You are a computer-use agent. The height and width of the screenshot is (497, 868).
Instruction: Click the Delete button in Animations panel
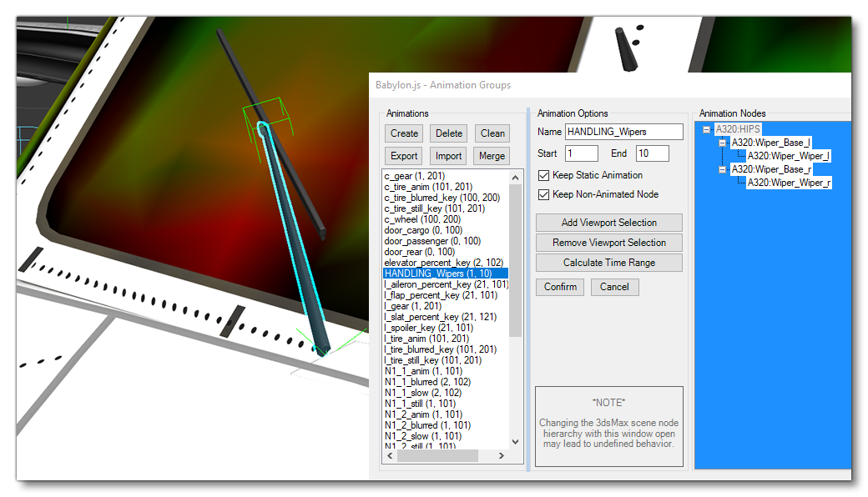[448, 133]
